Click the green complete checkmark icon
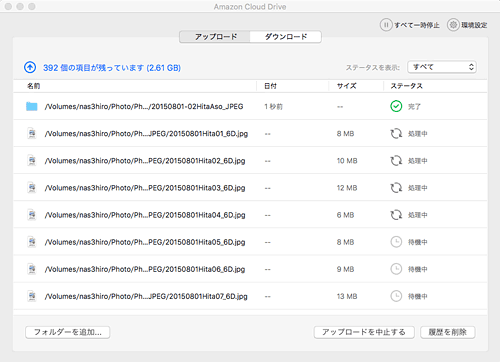Screen dimensions: 500x362 396,106
